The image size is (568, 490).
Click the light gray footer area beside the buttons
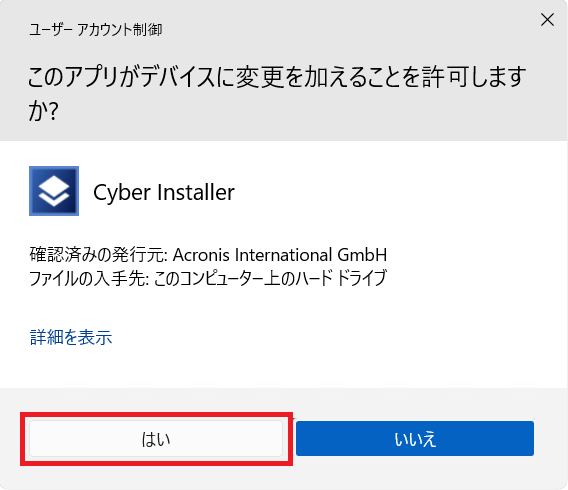click(551, 438)
